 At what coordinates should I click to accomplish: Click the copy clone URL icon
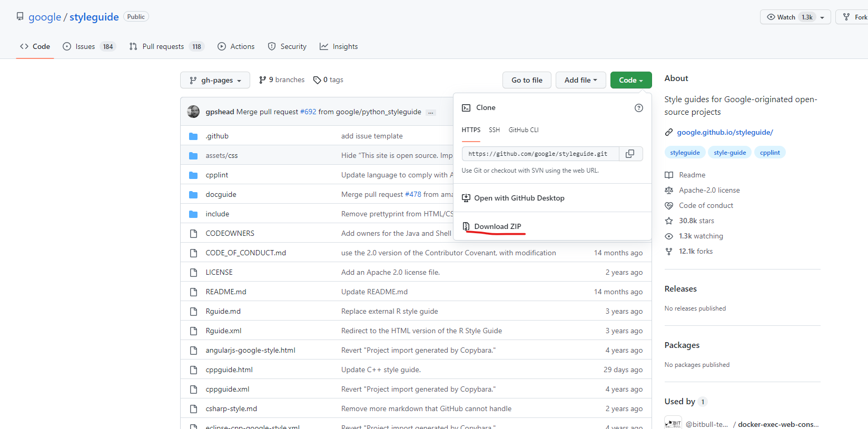[x=630, y=154]
